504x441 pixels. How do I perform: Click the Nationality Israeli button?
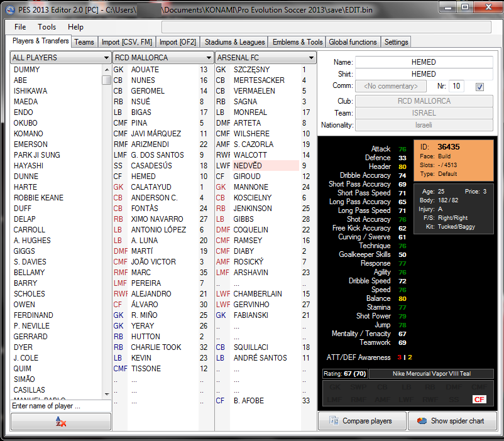click(x=424, y=125)
